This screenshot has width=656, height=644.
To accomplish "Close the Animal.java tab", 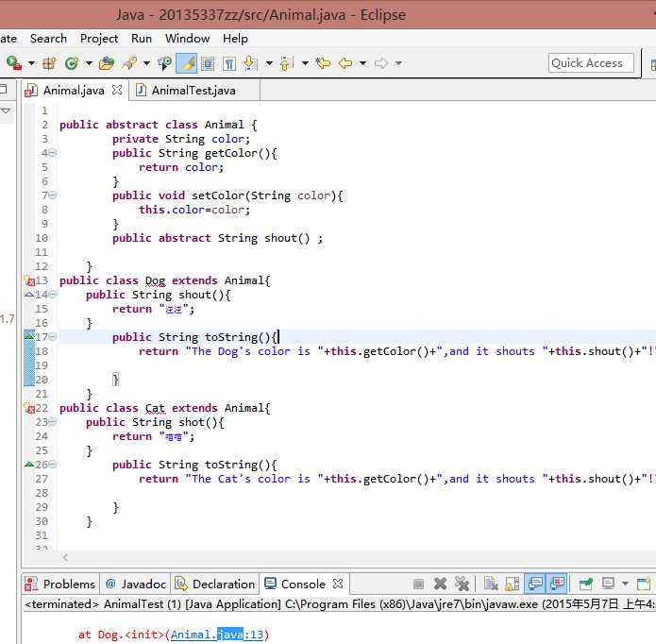I will pos(117,90).
